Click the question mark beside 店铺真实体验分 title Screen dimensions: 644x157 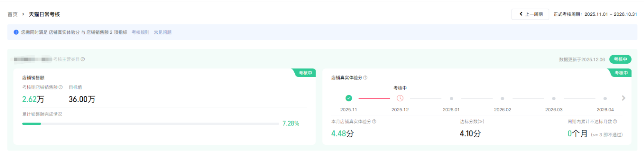[365, 78]
